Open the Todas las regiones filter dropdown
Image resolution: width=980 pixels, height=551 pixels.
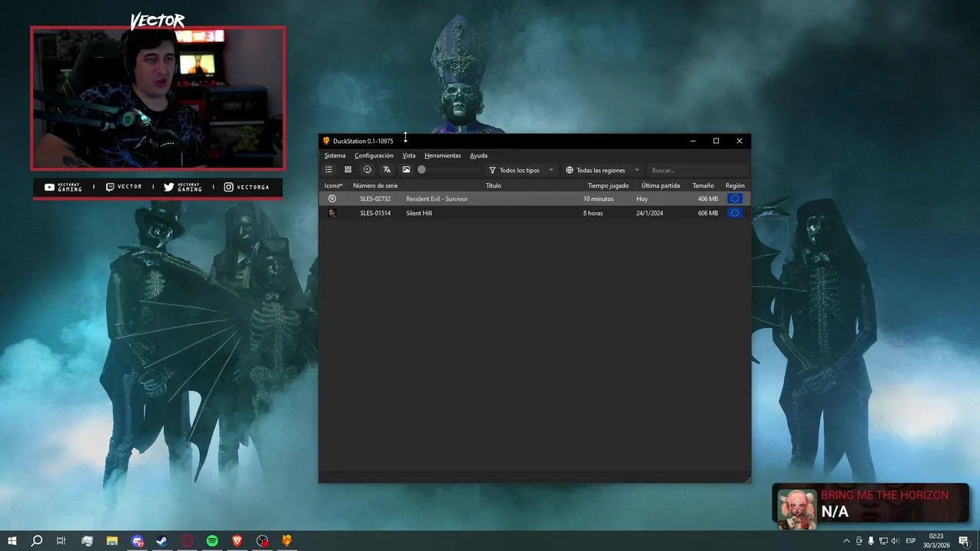point(602,170)
